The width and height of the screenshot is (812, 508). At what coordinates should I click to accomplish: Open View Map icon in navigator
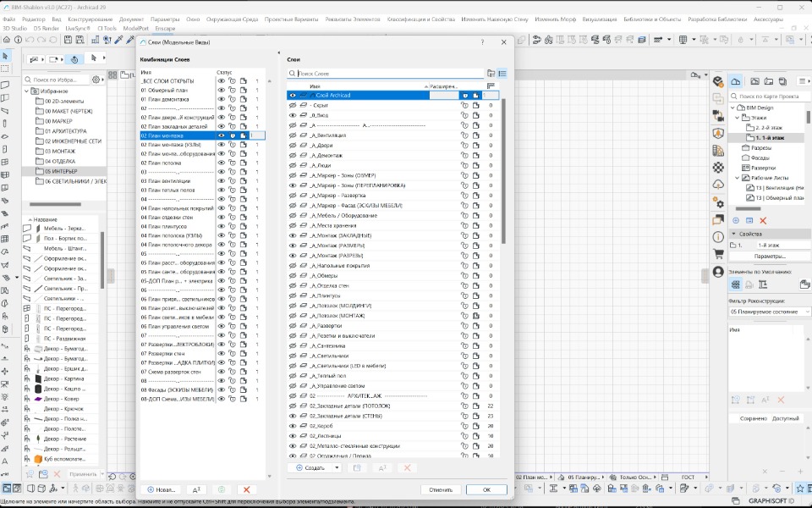coord(754,81)
